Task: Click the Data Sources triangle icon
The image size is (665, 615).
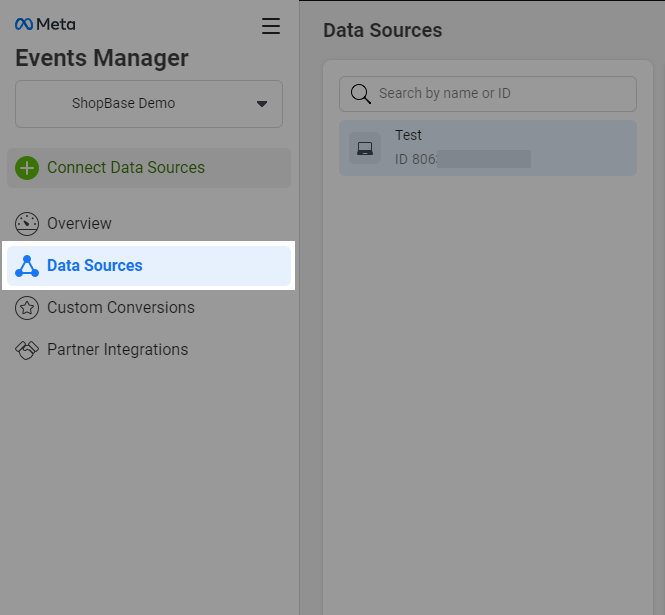Action: pyautogui.click(x=27, y=266)
